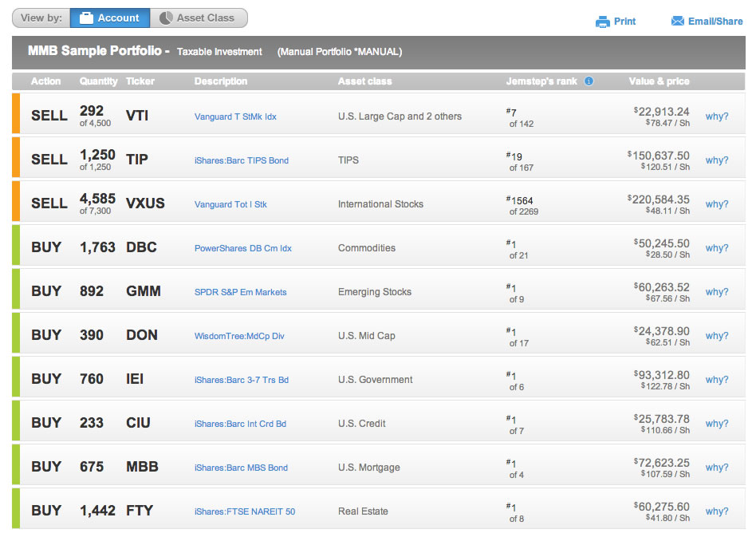756x537 pixels.
Task: Click the U.S. Large Cap and 2 others cell
Action: [x=400, y=116]
